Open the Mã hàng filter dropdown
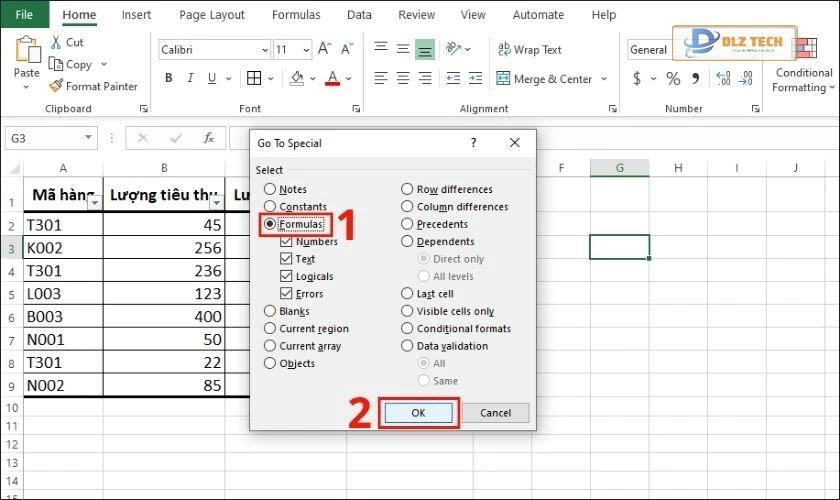The image size is (840, 500). point(95,203)
